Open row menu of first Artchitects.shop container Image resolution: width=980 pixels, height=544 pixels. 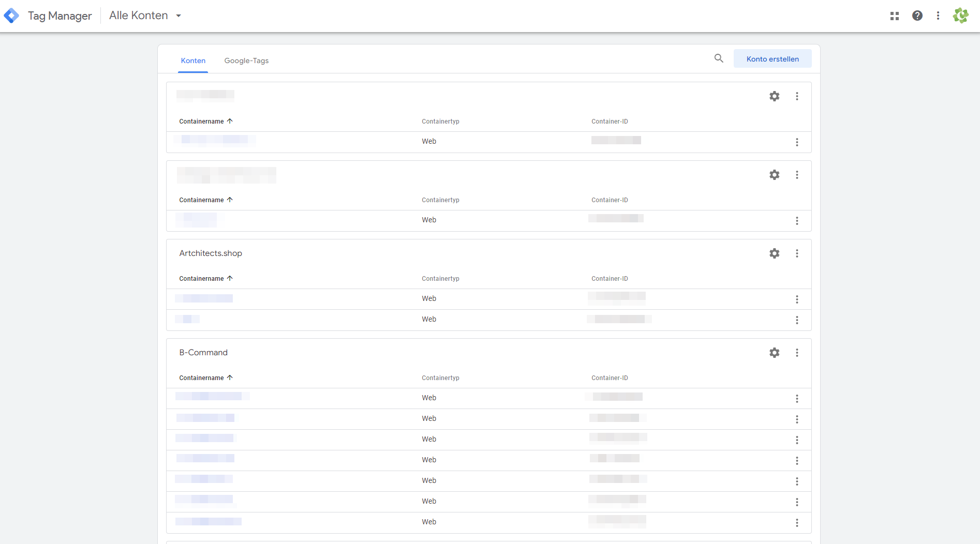click(x=797, y=299)
